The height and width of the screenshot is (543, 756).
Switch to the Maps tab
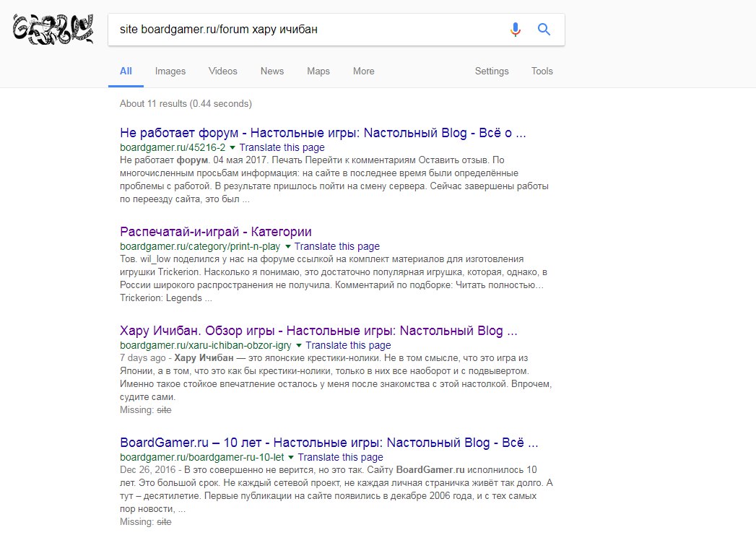318,71
